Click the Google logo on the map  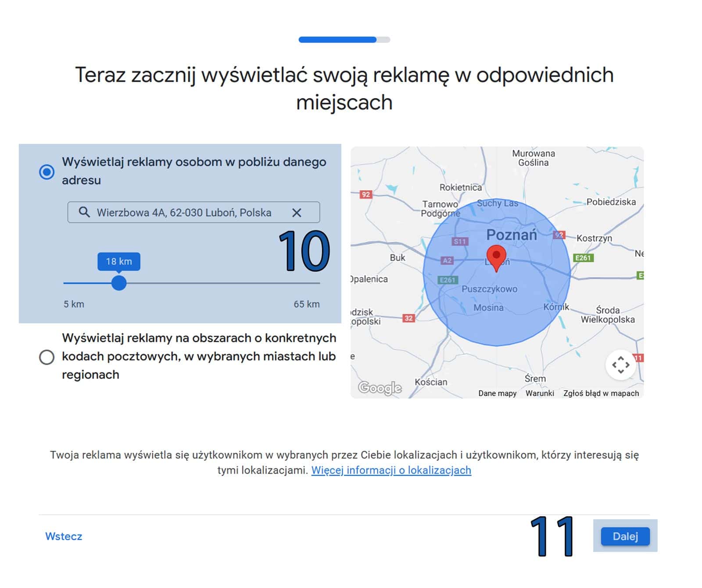click(380, 387)
